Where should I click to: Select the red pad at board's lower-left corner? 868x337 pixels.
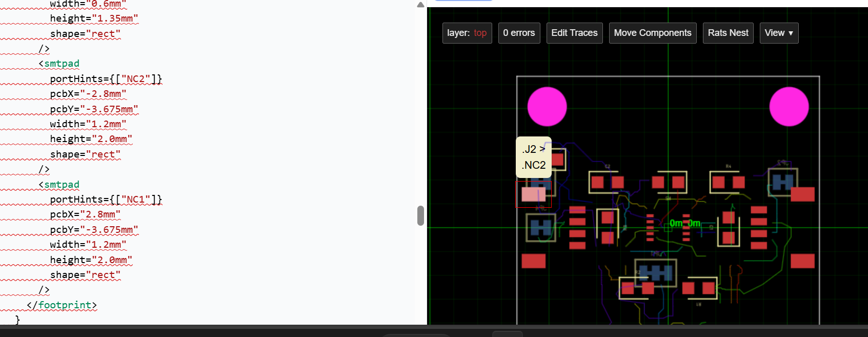coord(533,261)
